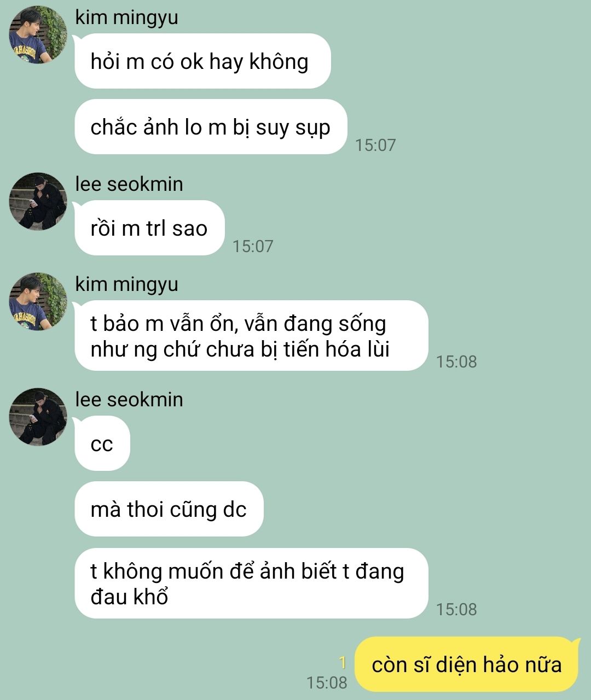Click the lower 'lee seokmin' name label
Viewport: 591px width, 700px height.
(x=129, y=399)
